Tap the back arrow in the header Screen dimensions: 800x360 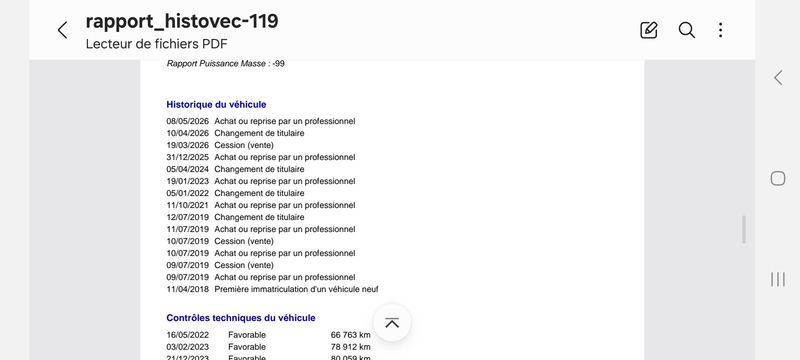[x=62, y=30]
